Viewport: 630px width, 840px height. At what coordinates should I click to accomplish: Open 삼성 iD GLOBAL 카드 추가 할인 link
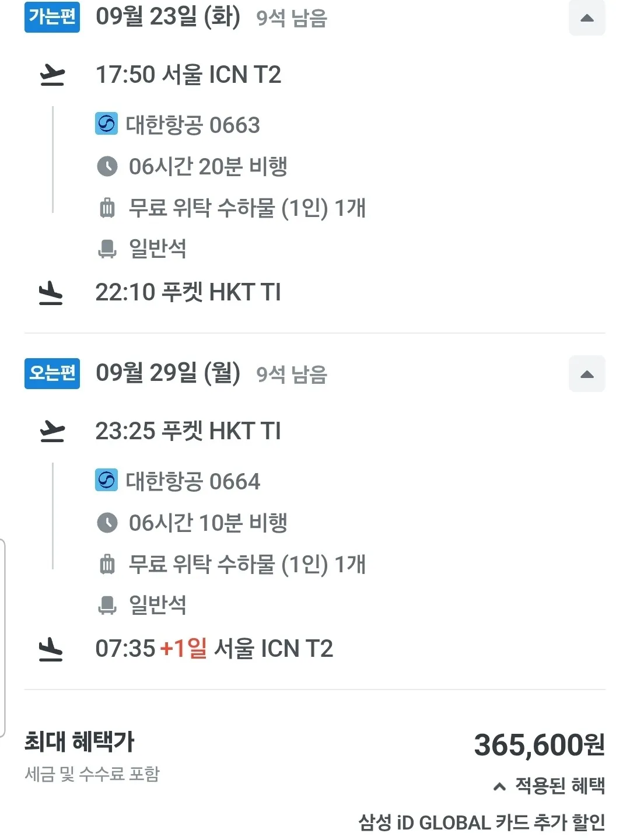click(x=482, y=822)
